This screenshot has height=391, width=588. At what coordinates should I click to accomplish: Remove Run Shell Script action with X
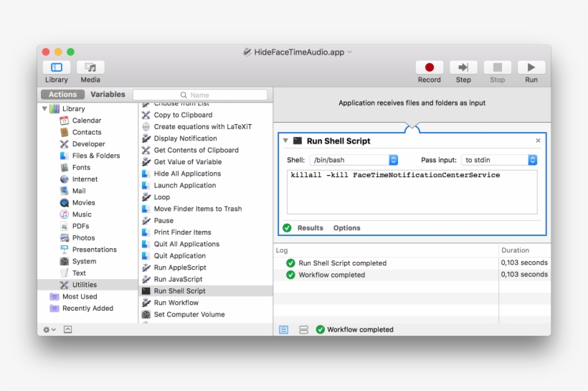538,141
